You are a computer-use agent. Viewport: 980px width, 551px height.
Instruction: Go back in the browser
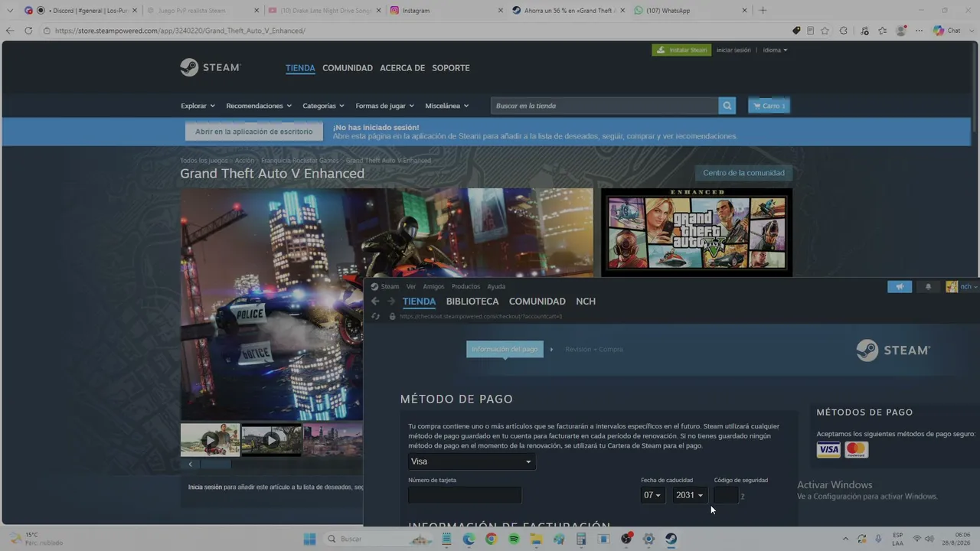(x=10, y=31)
